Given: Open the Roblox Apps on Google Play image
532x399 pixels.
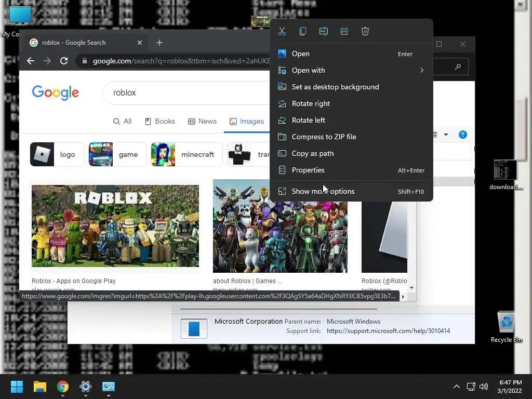Looking at the screenshot, I should (115, 226).
